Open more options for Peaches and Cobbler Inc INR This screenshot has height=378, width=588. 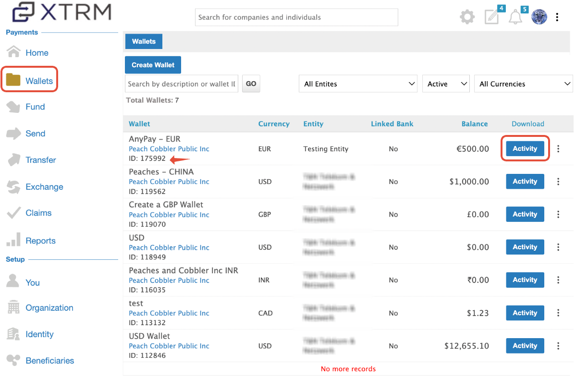(558, 280)
